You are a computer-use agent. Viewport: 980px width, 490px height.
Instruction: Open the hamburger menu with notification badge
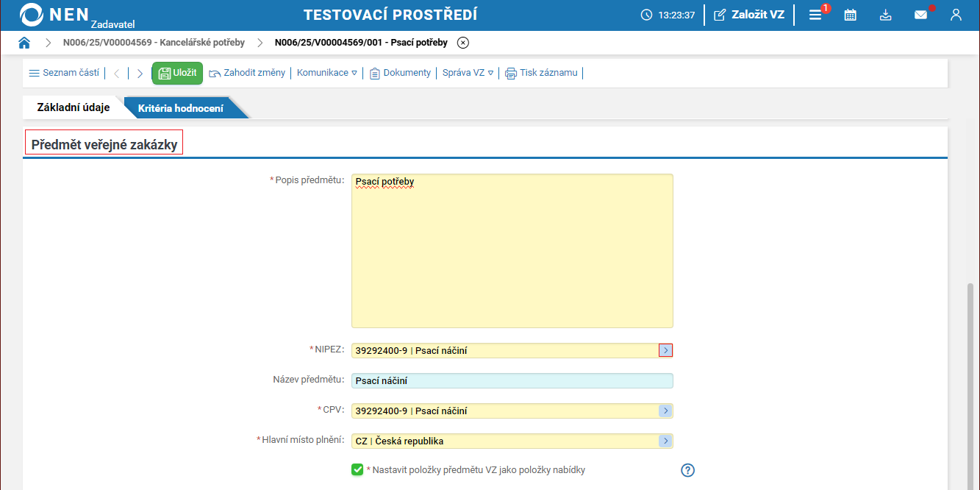(x=815, y=15)
